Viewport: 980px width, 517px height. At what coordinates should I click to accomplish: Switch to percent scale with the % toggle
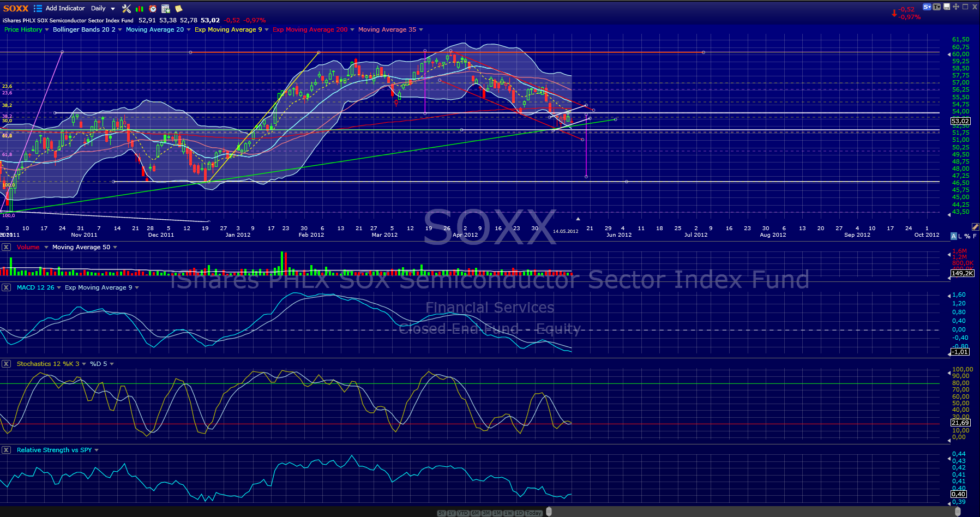[967, 236]
